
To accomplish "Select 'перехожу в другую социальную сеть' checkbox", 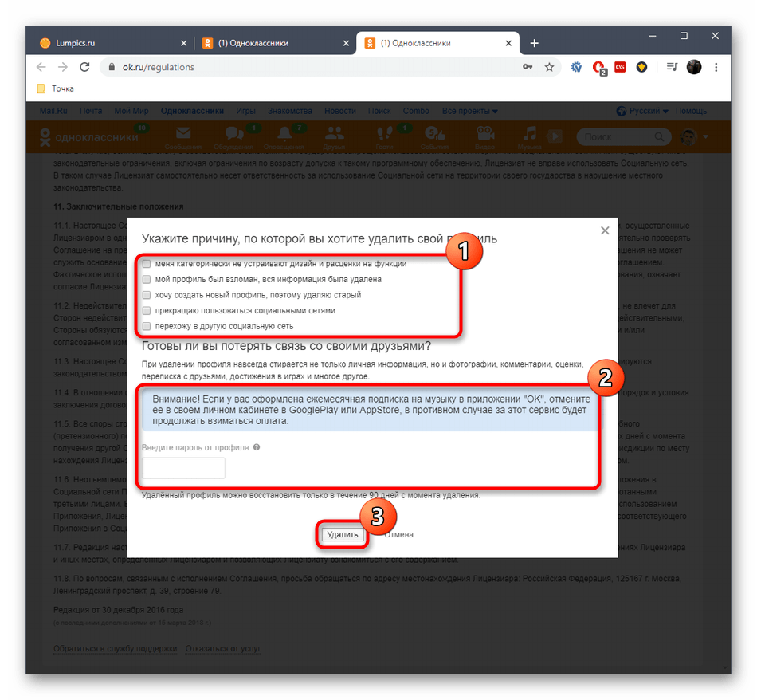I will tap(147, 326).
